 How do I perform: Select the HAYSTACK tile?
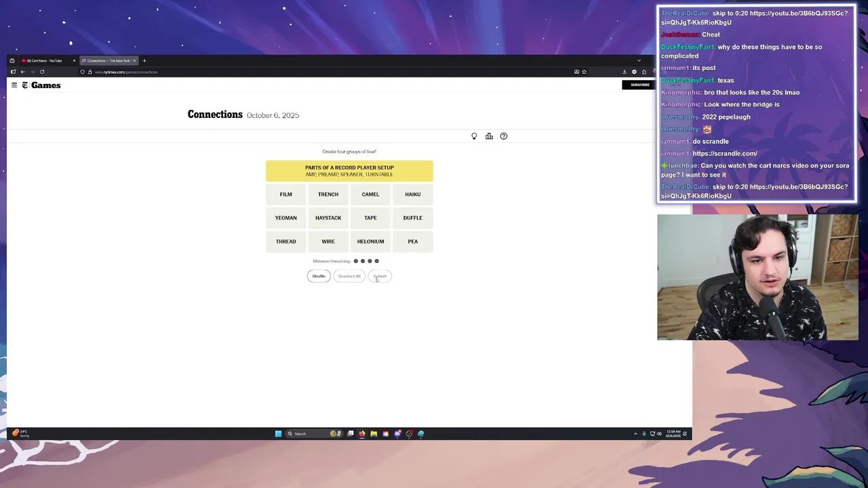(328, 218)
